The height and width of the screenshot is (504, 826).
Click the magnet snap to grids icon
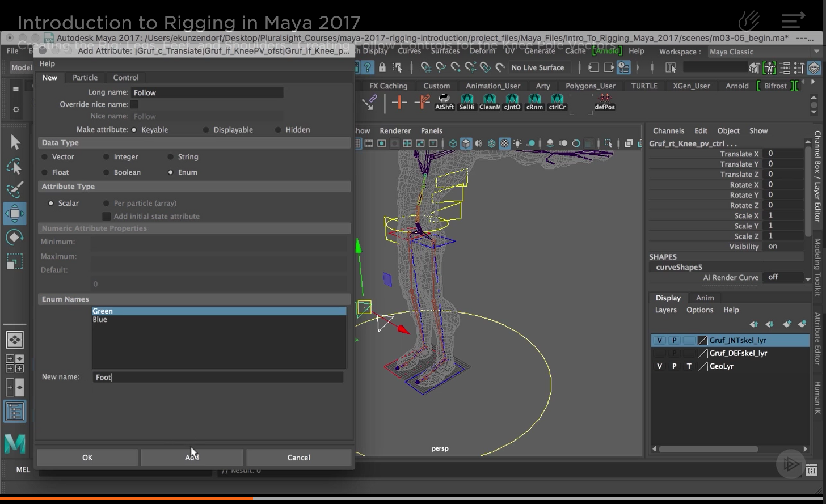[426, 67]
